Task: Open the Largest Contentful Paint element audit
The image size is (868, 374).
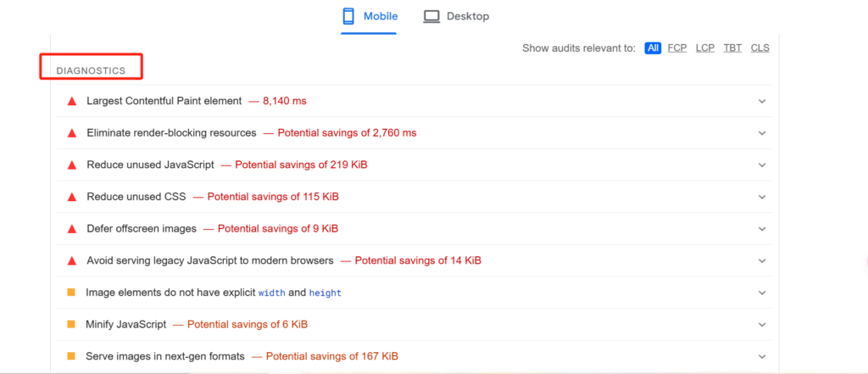Action: coord(415,101)
